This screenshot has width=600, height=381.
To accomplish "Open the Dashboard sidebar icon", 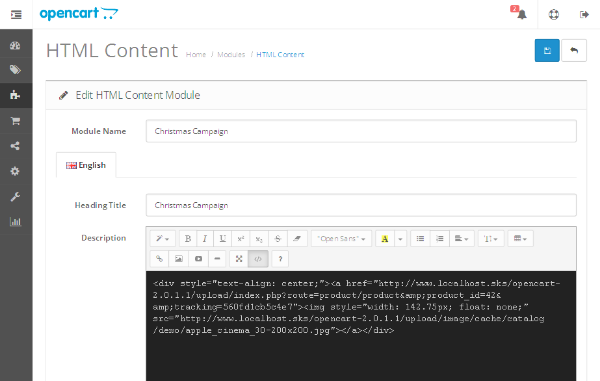I will pyautogui.click(x=15, y=46).
